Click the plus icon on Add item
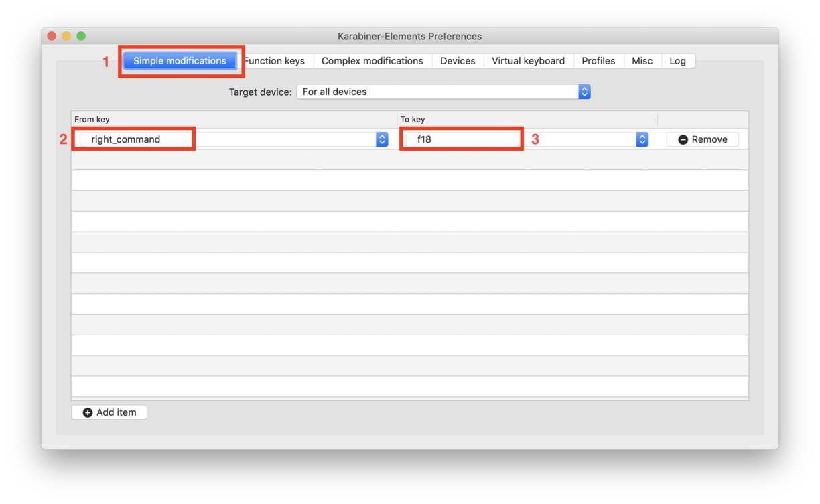Image resolution: width=820 pixels, height=504 pixels. click(88, 412)
